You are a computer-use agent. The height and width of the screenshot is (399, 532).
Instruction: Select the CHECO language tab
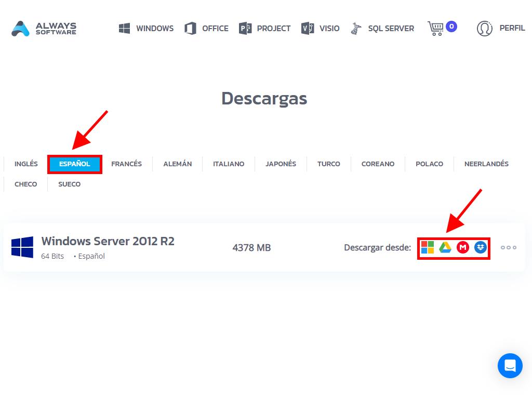tap(26, 184)
